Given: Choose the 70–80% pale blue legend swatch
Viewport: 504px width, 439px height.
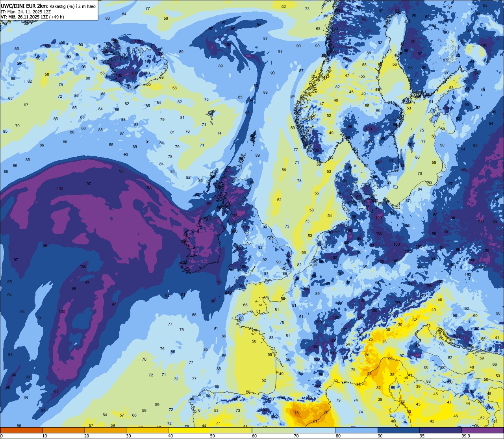Looking at the screenshot, I should (315, 430).
